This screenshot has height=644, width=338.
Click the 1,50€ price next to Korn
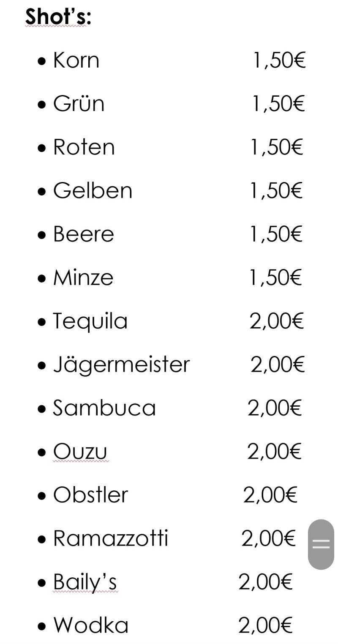coord(279,60)
